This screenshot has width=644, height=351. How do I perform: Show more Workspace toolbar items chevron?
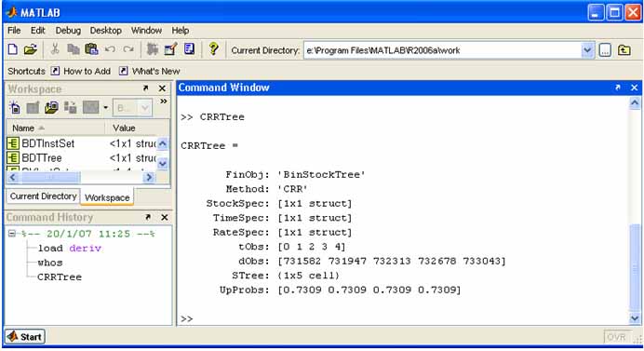(164, 101)
